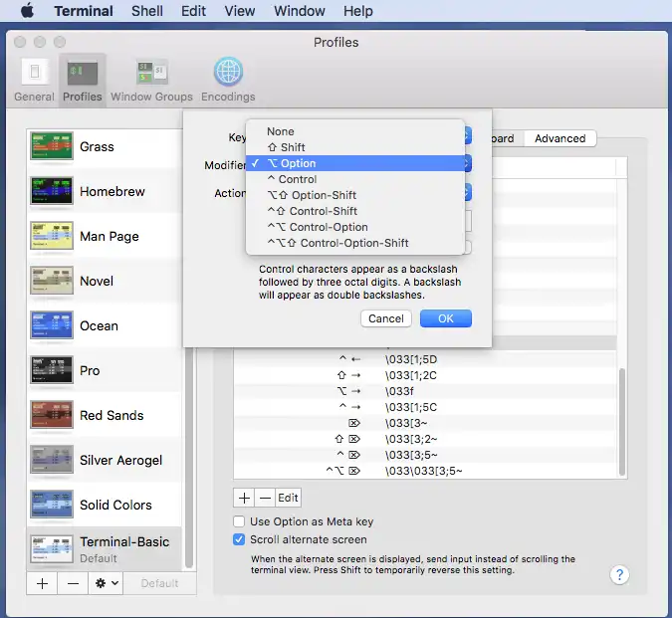Image resolution: width=672 pixels, height=618 pixels.
Task: Select the Profiles toolbar icon
Action: 83,80
